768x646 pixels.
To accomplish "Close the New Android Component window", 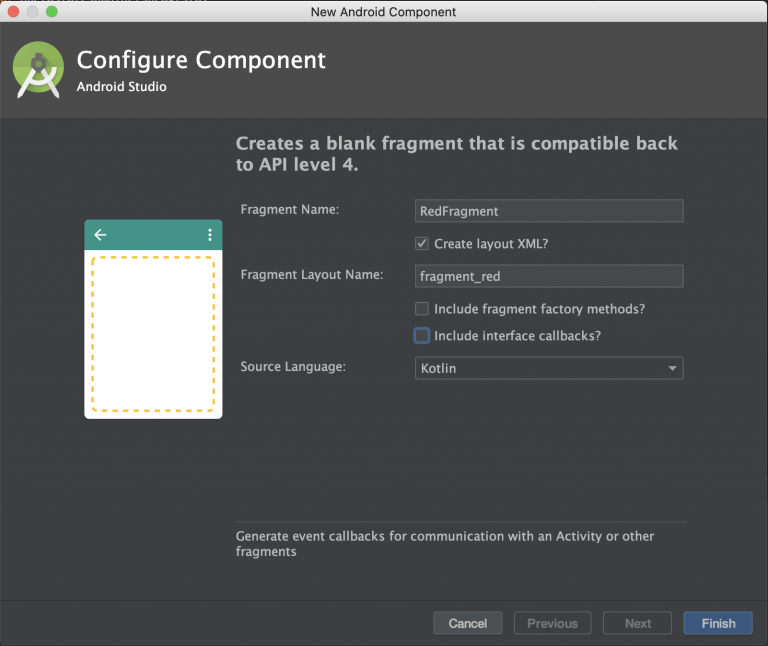I will (x=14, y=11).
